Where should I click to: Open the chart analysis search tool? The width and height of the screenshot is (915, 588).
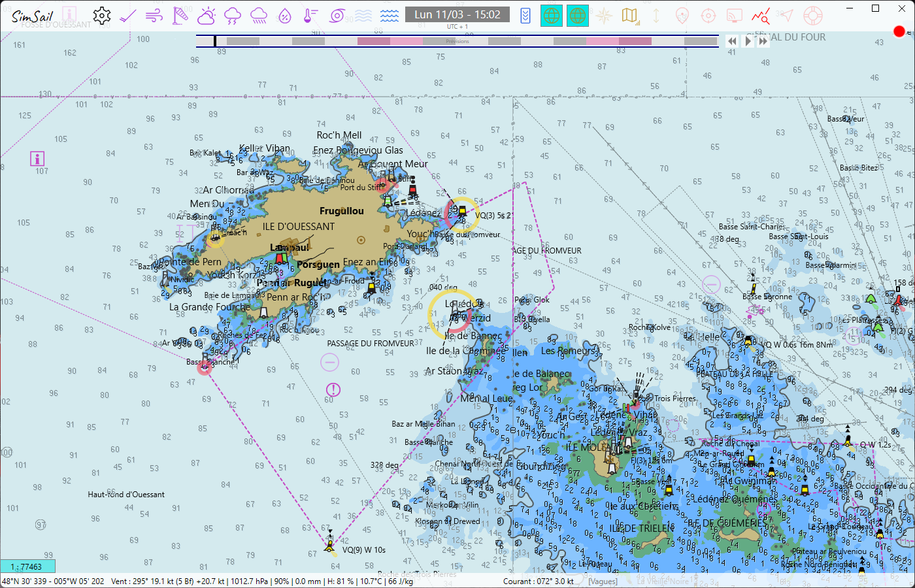pos(760,16)
